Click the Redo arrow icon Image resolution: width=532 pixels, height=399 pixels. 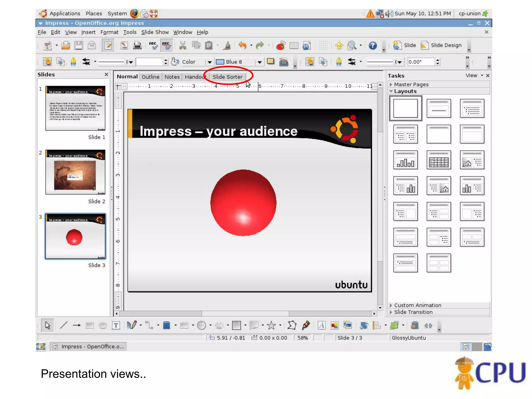[260, 45]
